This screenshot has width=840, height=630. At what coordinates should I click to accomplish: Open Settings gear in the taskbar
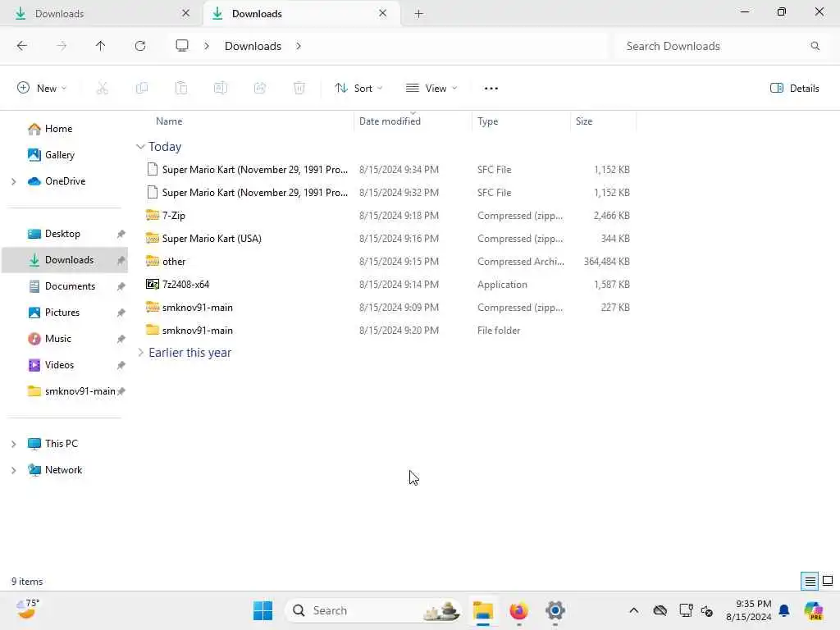pyautogui.click(x=555, y=610)
